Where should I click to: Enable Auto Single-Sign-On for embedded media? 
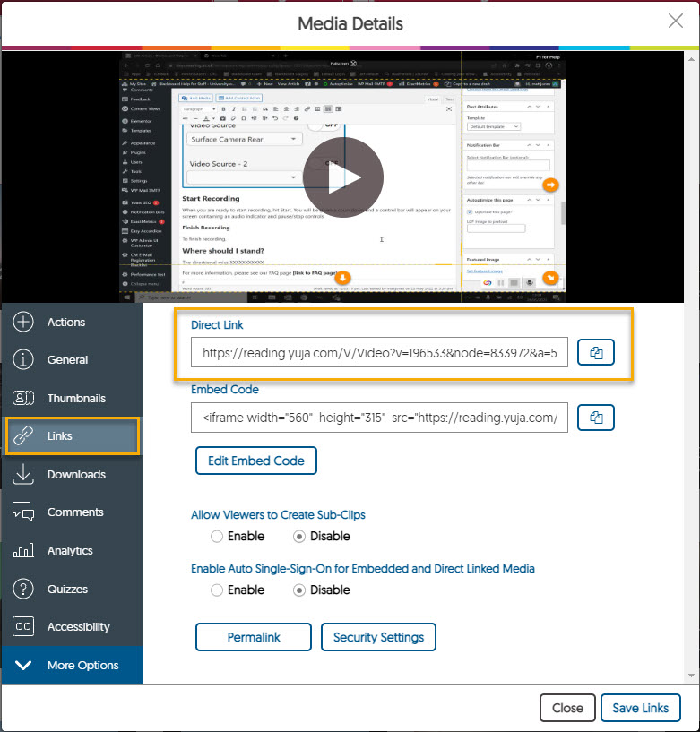pos(216,590)
